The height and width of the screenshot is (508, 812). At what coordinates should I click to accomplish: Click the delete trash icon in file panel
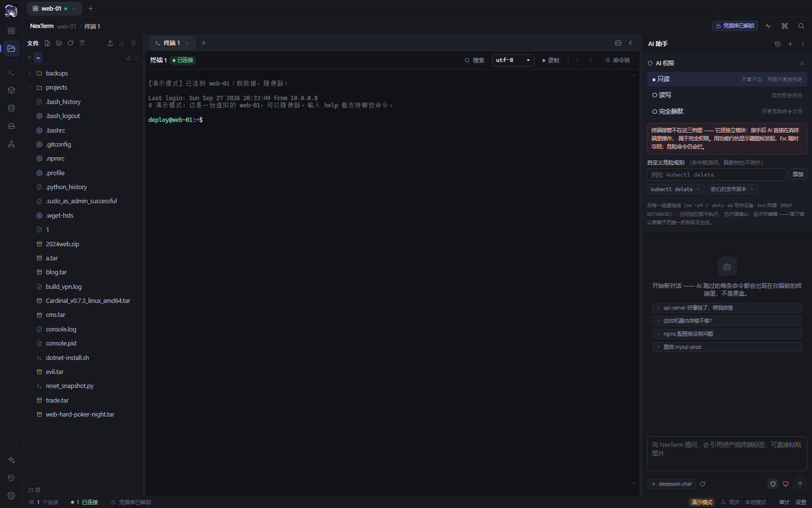(133, 43)
